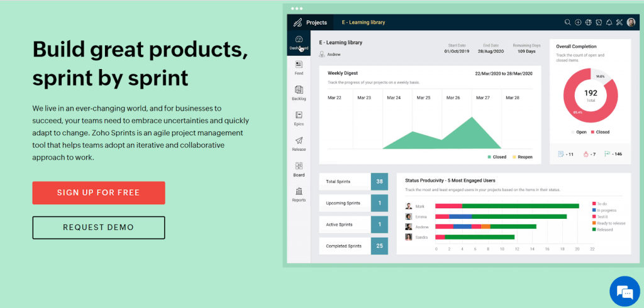Click the Mar 26 column header
Viewport: 644px width, 308px height.
(452, 97)
